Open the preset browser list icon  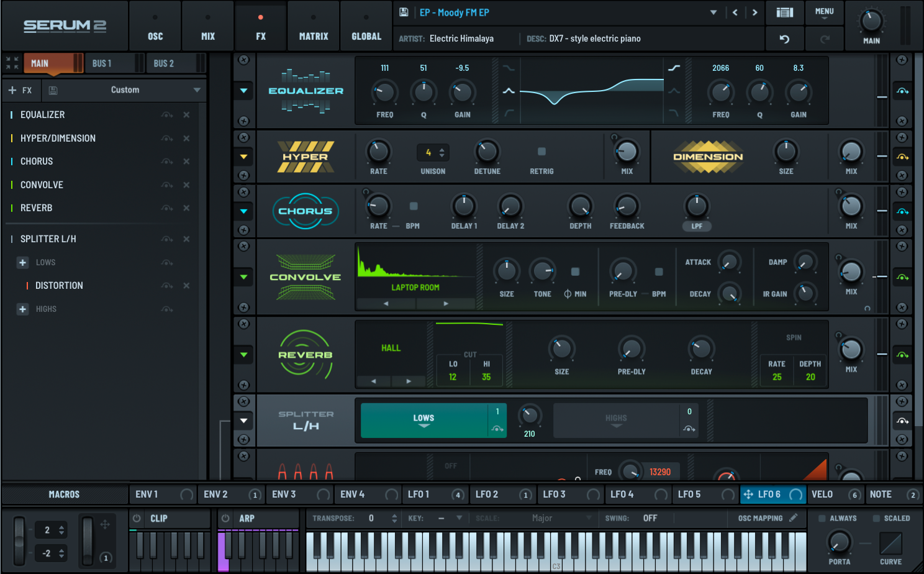point(784,12)
